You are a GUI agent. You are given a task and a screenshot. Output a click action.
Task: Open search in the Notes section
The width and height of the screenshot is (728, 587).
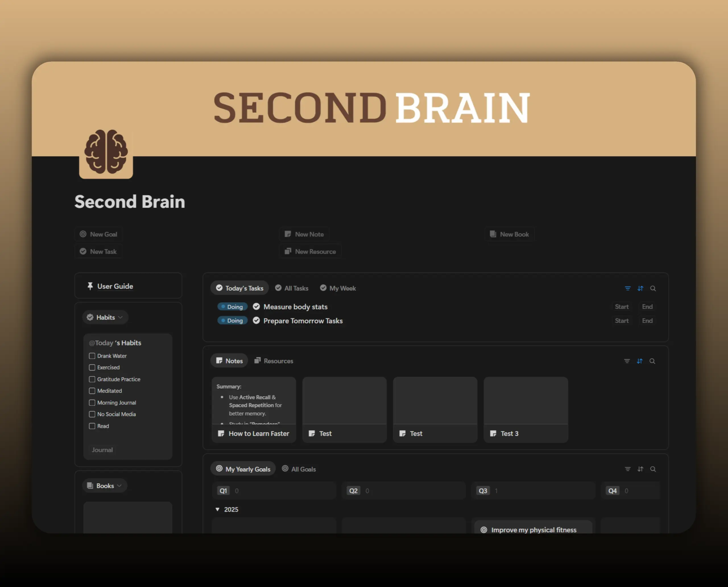click(653, 361)
